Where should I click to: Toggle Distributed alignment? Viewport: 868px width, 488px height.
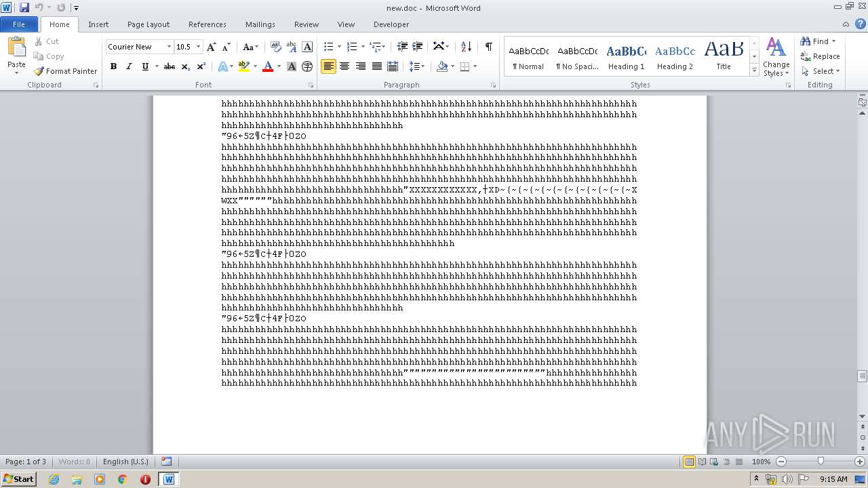[x=393, y=66]
